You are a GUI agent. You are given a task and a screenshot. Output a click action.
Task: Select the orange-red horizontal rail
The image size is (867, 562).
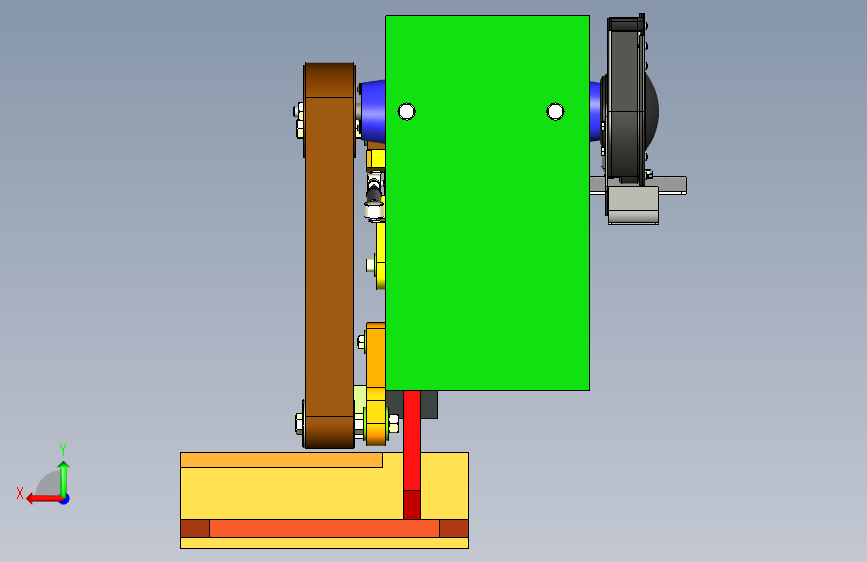pos(325,528)
